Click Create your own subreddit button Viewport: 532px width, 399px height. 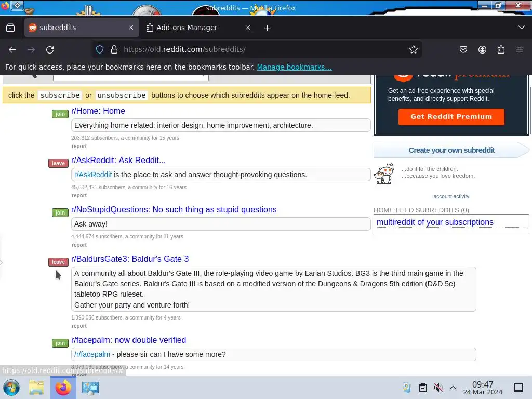coord(451,150)
